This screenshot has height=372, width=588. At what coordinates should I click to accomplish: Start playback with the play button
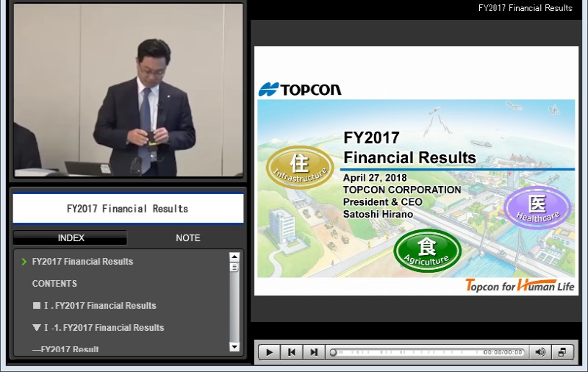[269, 352]
